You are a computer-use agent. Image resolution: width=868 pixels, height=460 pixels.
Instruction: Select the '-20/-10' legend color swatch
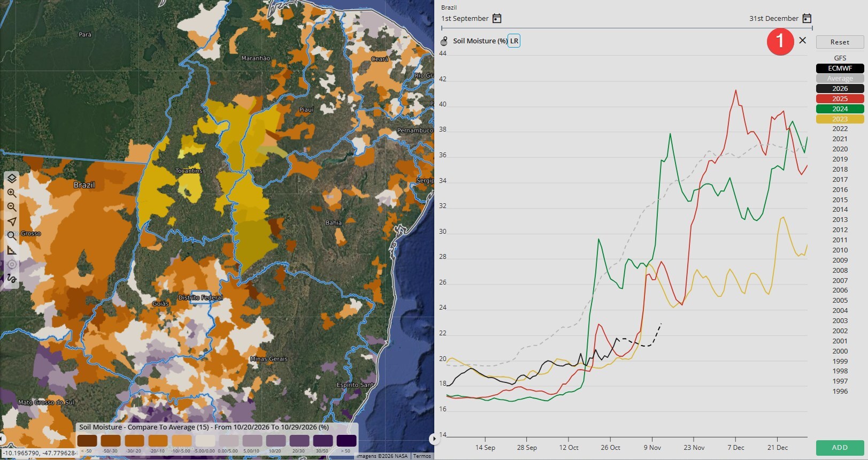point(158,441)
